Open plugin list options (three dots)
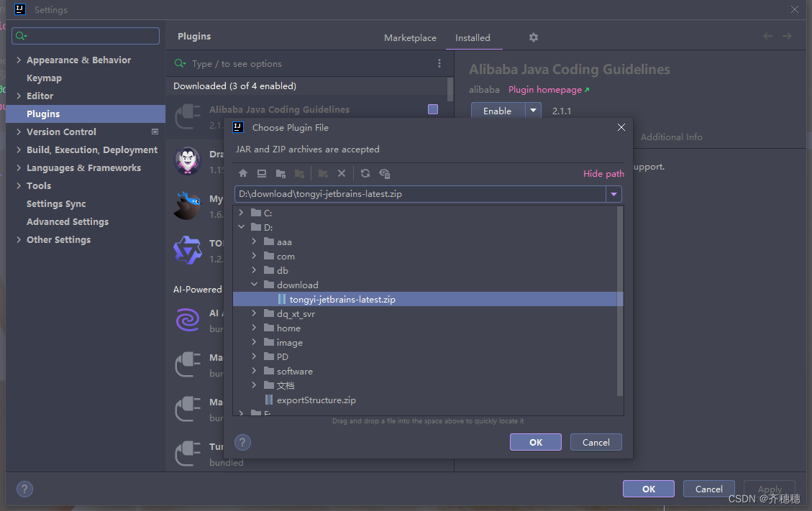Image resolution: width=812 pixels, height=511 pixels. click(439, 63)
